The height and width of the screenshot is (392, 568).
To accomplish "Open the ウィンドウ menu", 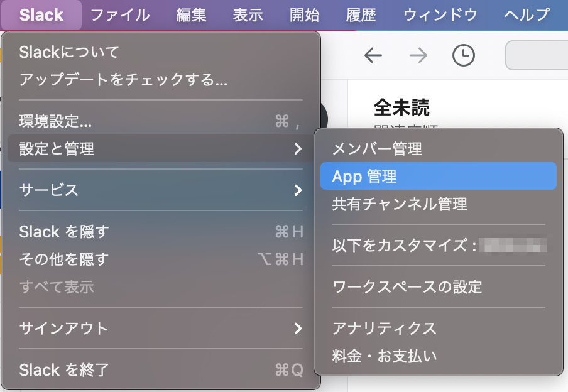I will click(x=440, y=15).
